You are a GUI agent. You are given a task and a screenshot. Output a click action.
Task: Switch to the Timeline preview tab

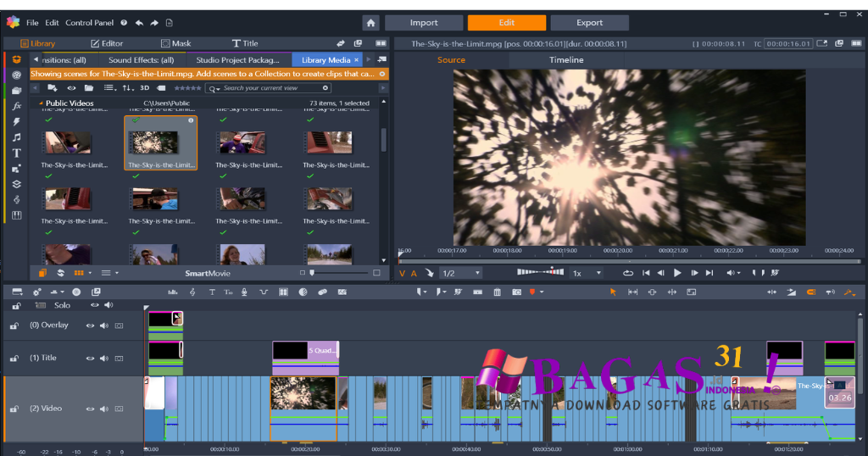coord(565,60)
